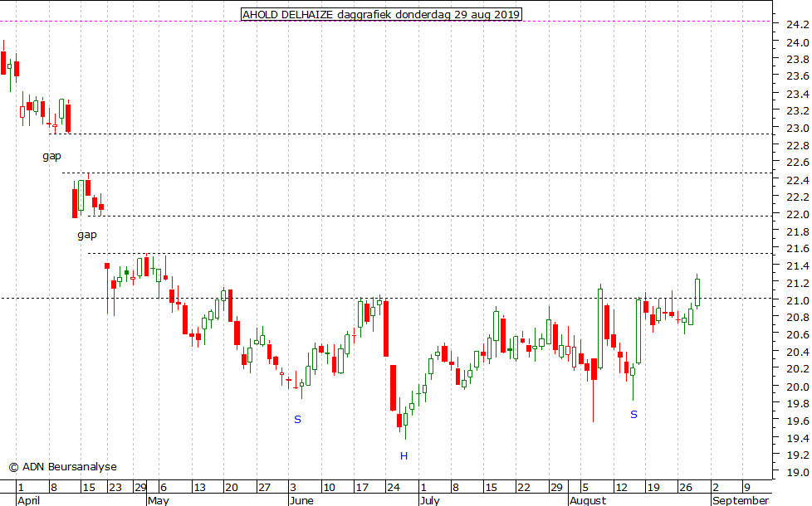Click the August month label
Image resolution: width=812 pixels, height=506 pixels.
588,500
